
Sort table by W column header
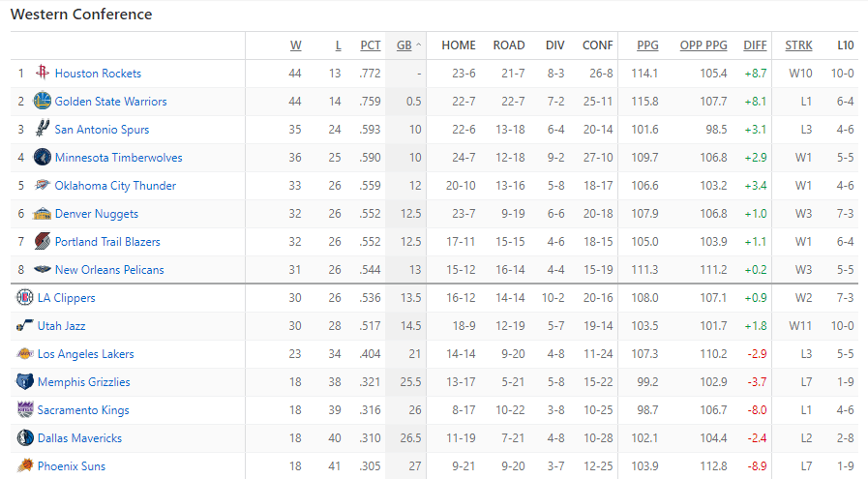point(295,45)
